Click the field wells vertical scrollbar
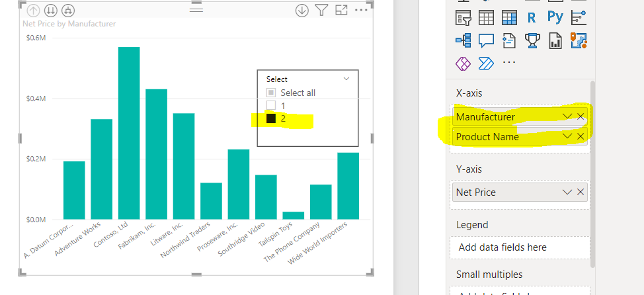The image size is (644, 295). 592,174
